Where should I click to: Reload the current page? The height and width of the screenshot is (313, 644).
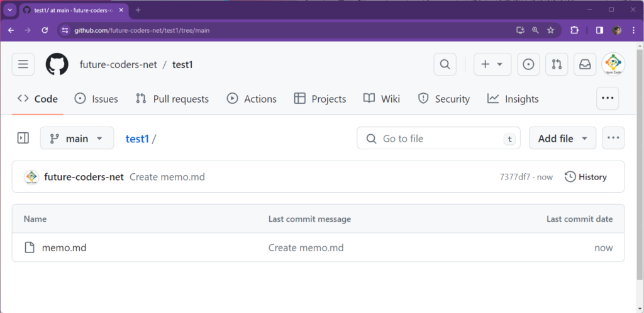point(45,30)
